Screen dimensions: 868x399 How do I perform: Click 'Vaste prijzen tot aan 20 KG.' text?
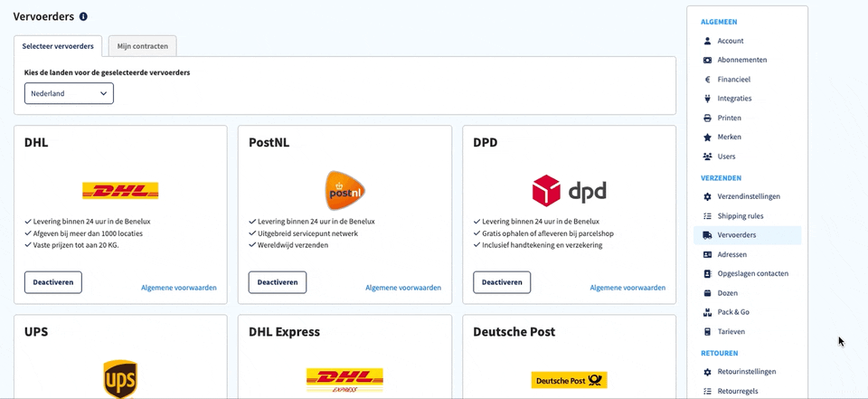tap(76, 245)
